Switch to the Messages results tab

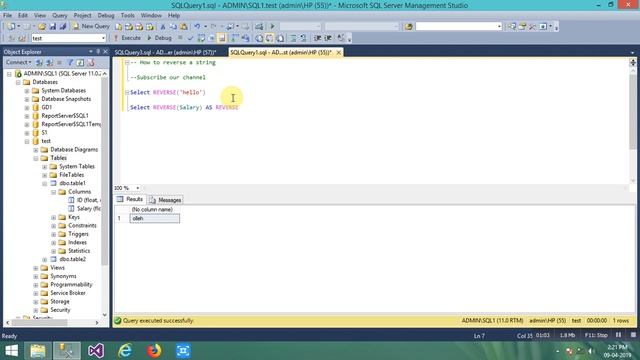pyautogui.click(x=165, y=200)
